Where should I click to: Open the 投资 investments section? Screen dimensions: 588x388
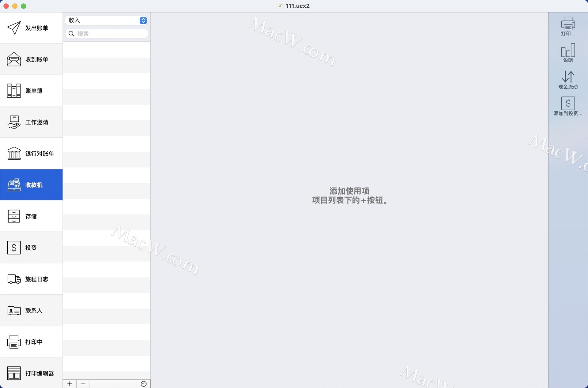click(31, 248)
